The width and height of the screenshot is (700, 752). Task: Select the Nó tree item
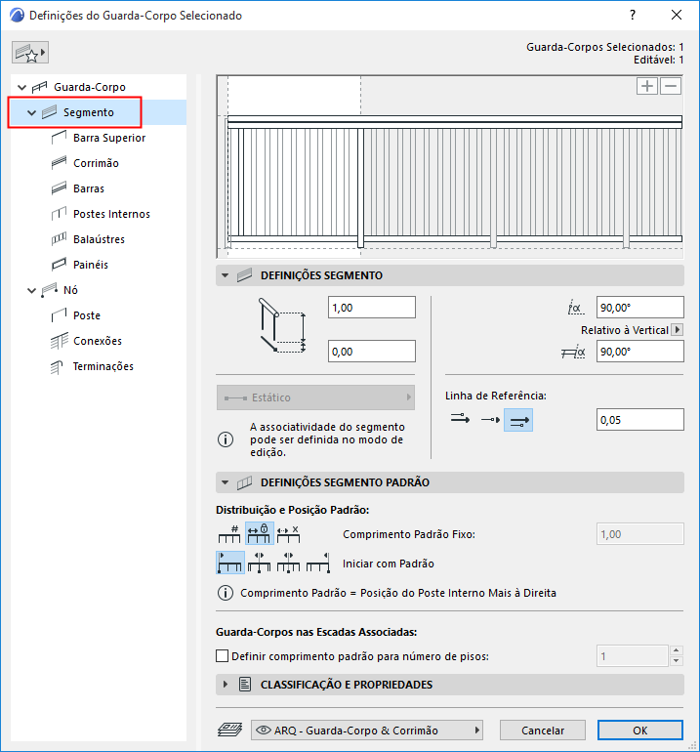[x=70, y=290]
